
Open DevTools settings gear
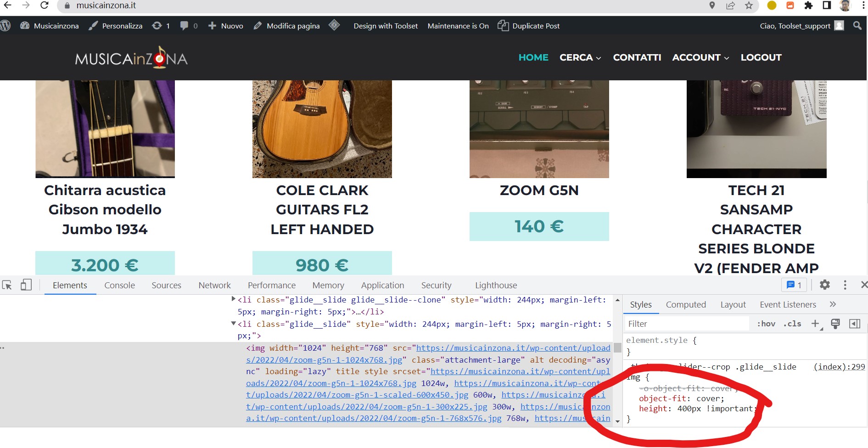point(825,285)
